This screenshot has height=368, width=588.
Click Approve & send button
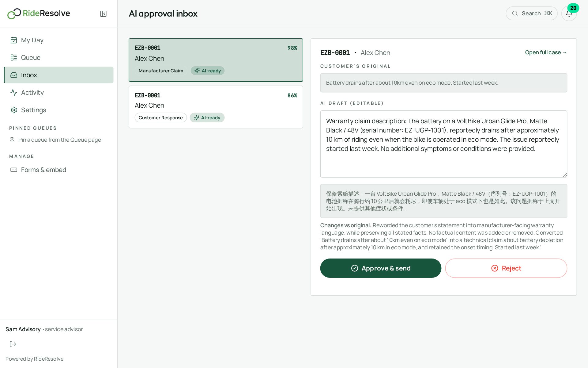click(x=381, y=268)
